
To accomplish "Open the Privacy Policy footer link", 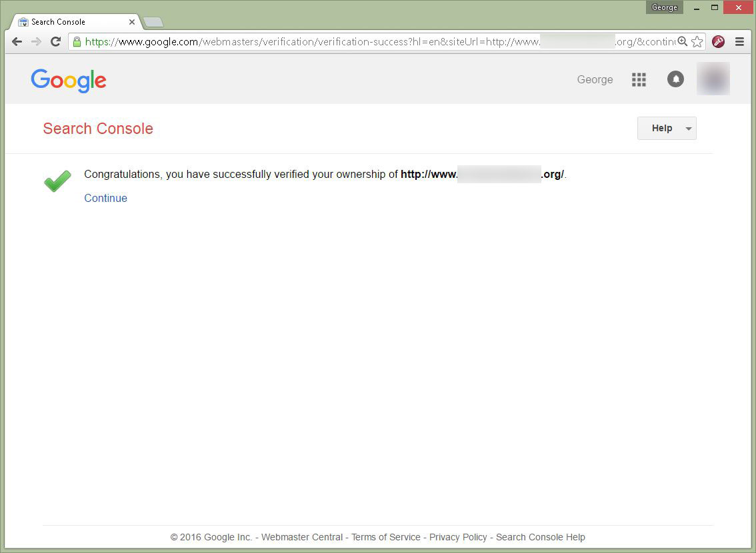I will click(x=458, y=537).
